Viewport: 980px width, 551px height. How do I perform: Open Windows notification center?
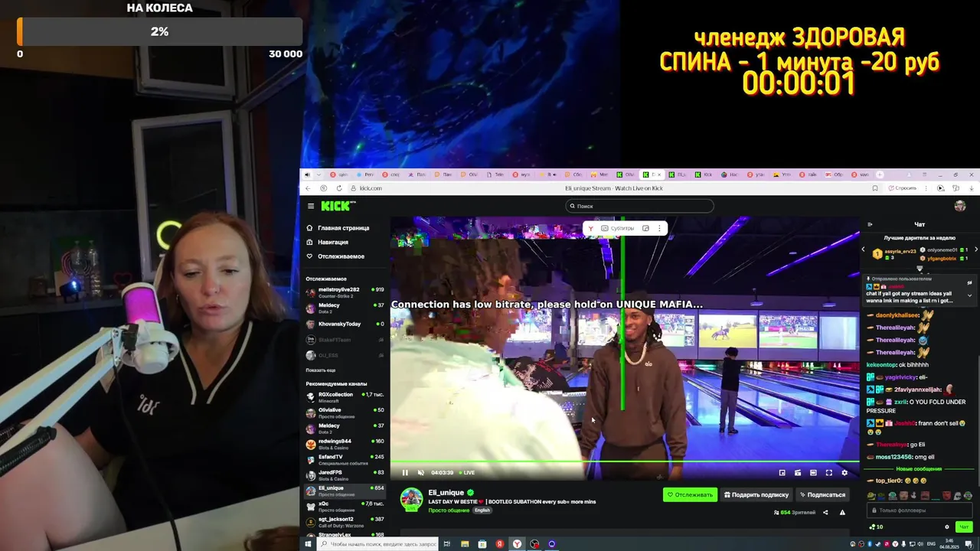click(969, 544)
